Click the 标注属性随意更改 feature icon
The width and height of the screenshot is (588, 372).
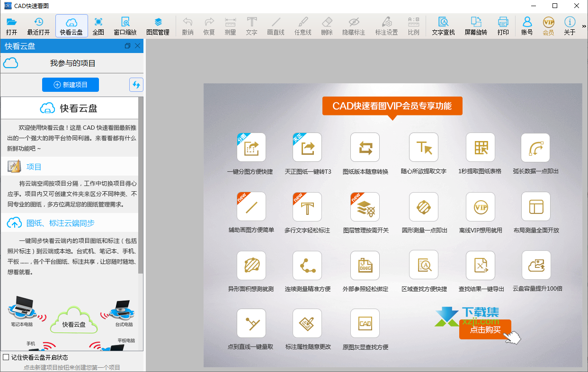(x=307, y=323)
